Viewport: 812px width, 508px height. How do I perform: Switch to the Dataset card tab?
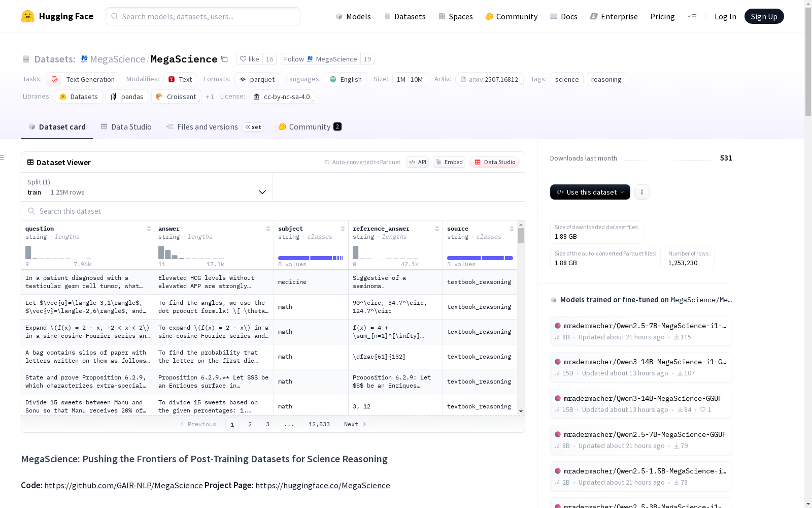click(x=57, y=127)
